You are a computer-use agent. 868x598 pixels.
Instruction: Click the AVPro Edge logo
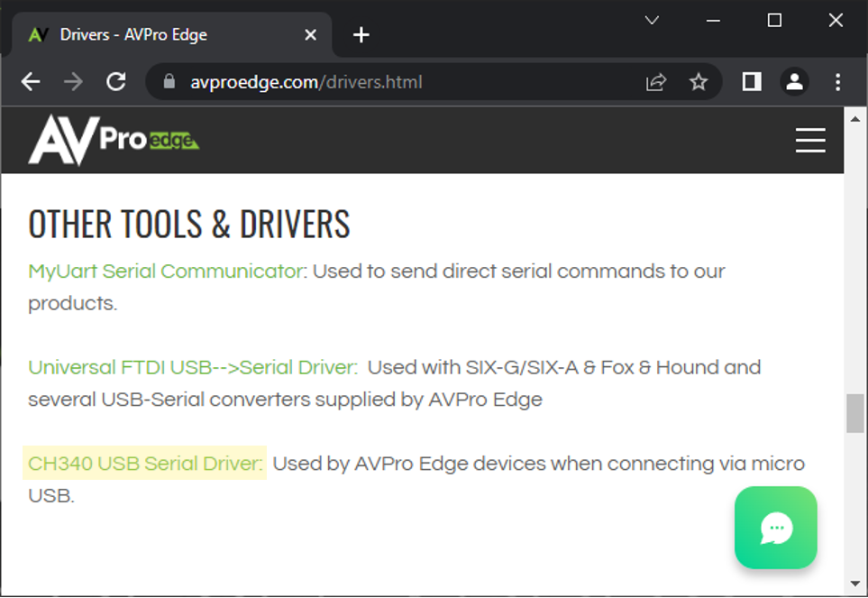click(114, 140)
